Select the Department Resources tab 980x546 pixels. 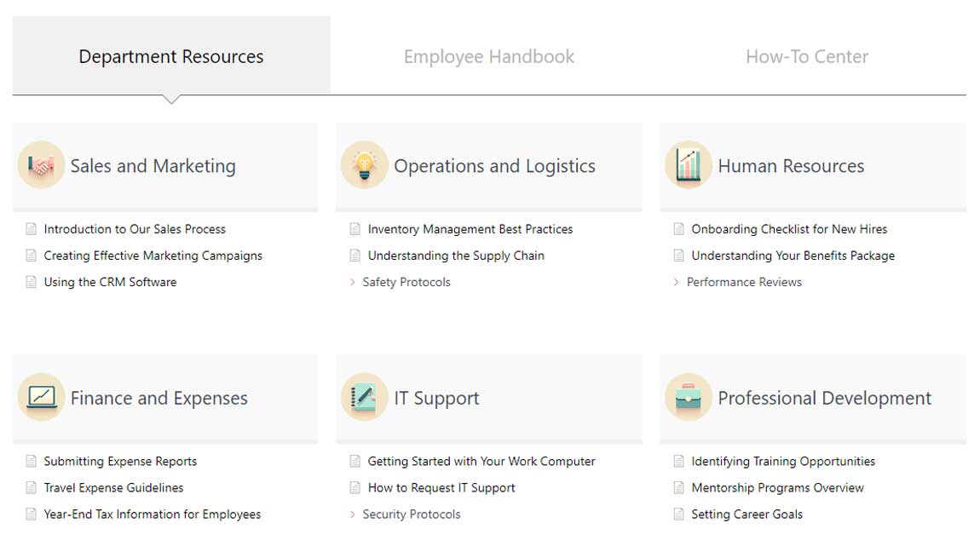pyautogui.click(x=171, y=57)
